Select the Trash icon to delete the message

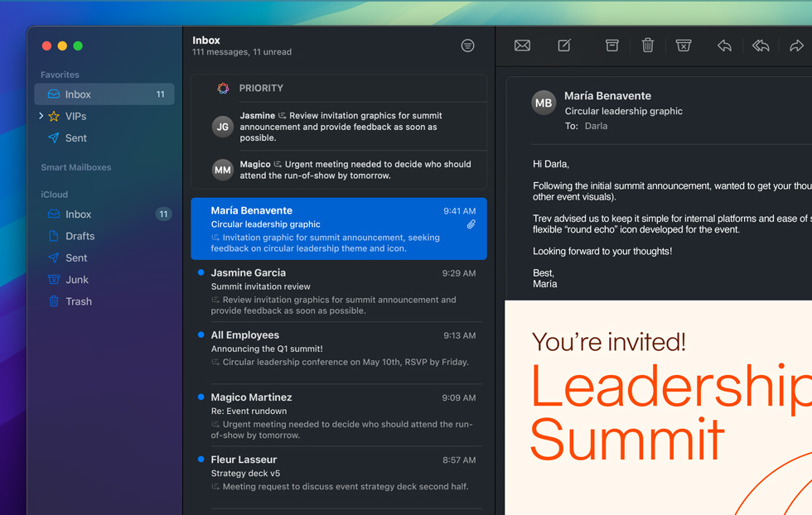(648, 46)
